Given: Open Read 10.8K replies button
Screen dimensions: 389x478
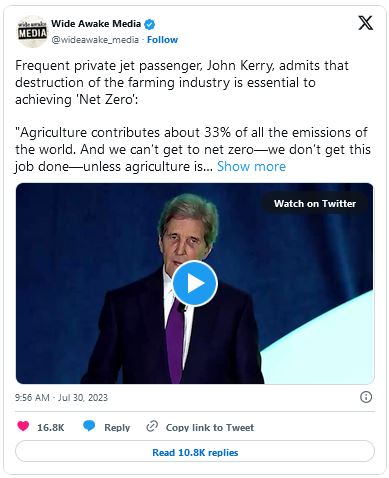Looking at the screenshot, I should click(195, 452).
